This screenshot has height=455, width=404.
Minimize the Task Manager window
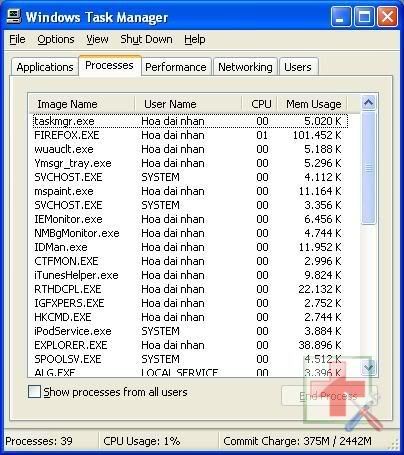pyautogui.click(x=341, y=17)
